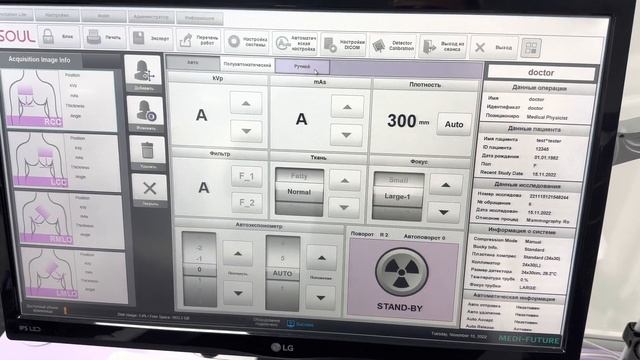Screen dimensions: 640x360
Task: Decrease kVp with down arrow
Action: coord(246,131)
